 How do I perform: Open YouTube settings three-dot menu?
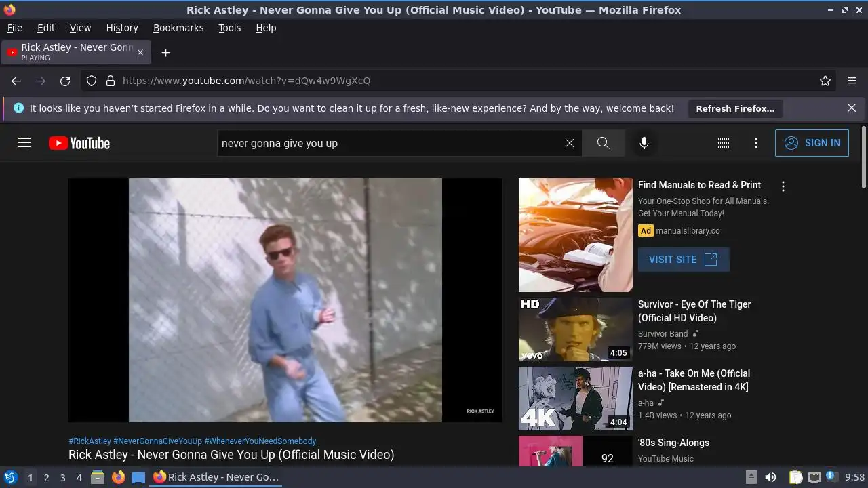(x=756, y=143)
